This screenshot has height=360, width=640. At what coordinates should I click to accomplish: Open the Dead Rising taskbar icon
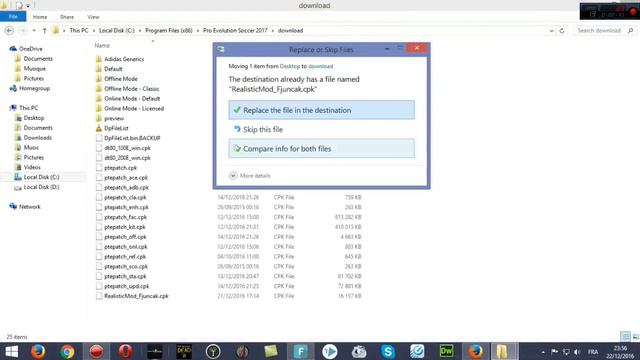click(x=184, y=351)
